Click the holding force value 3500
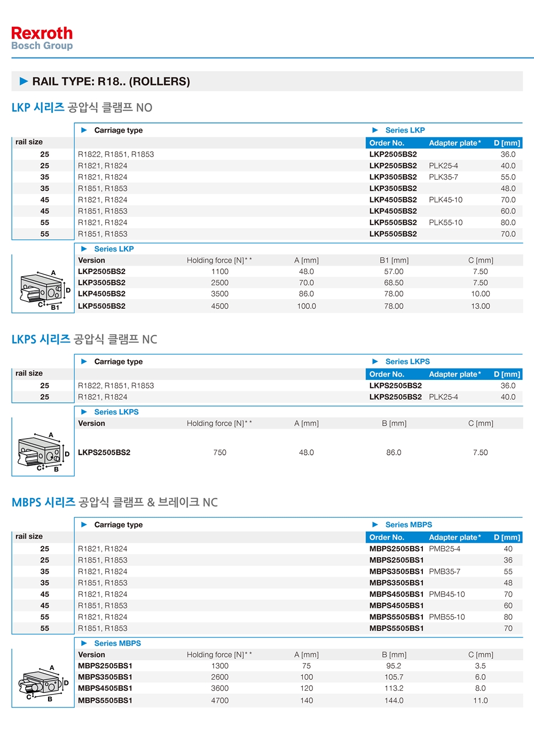This screenshot has width=534, height=756. (219, 294)
